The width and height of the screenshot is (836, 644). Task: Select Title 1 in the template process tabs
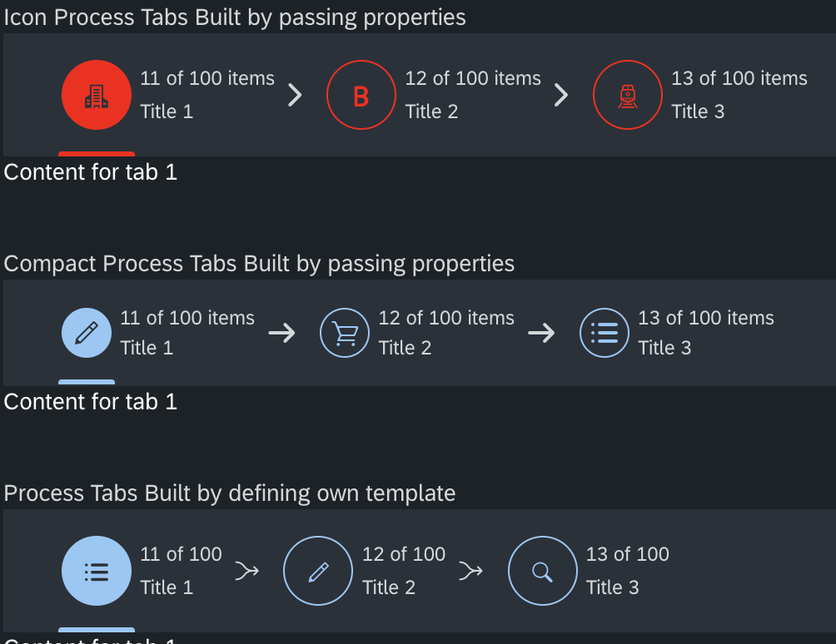(x=167, y=587)
